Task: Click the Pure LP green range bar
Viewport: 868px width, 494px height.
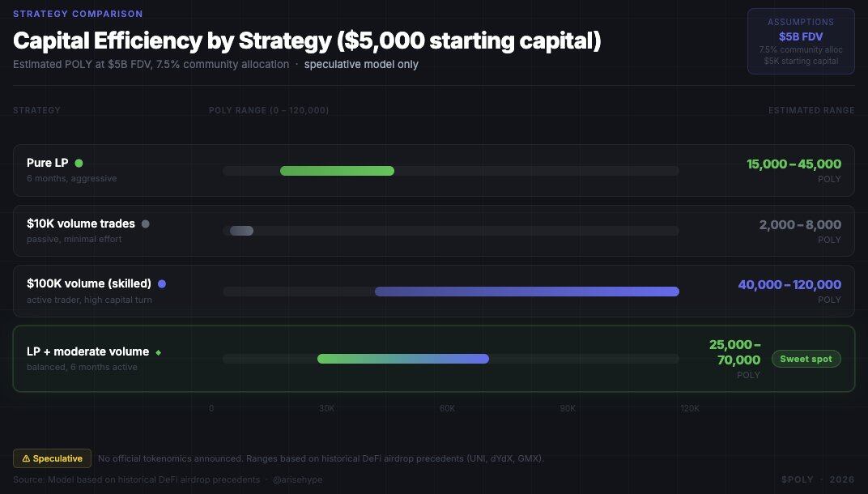Action: [x=337, y=171]
